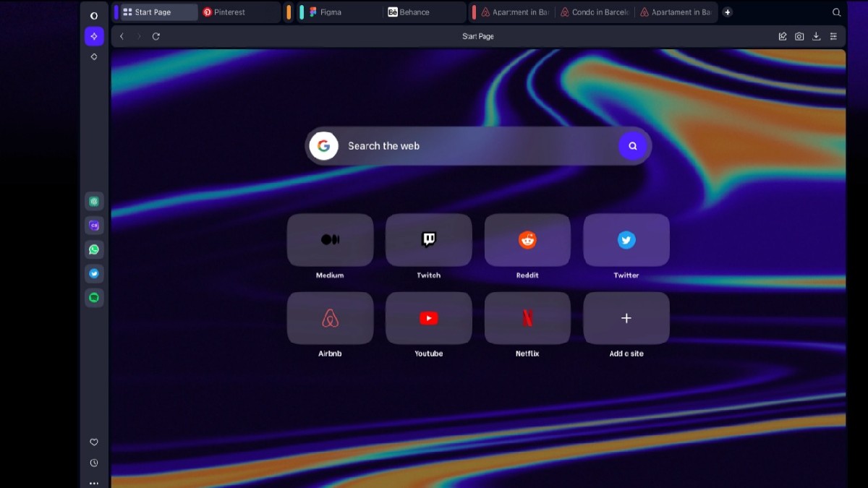Open the Downloads panel from the toolbar

tap(817, 35)
